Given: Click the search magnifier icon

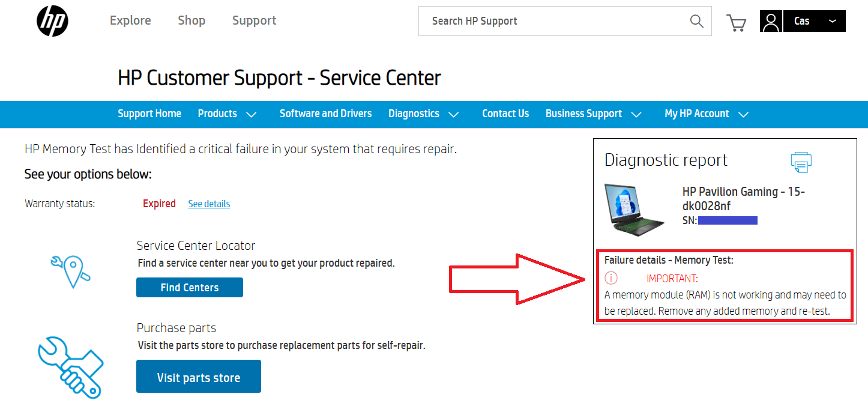Looking at the screenshot, I should (x=696, y=21).
